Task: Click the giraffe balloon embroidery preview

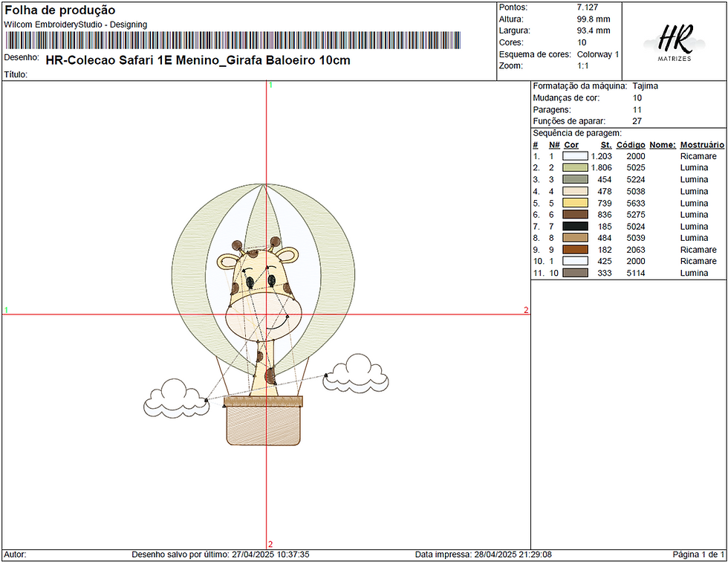Action: point(266,315)
